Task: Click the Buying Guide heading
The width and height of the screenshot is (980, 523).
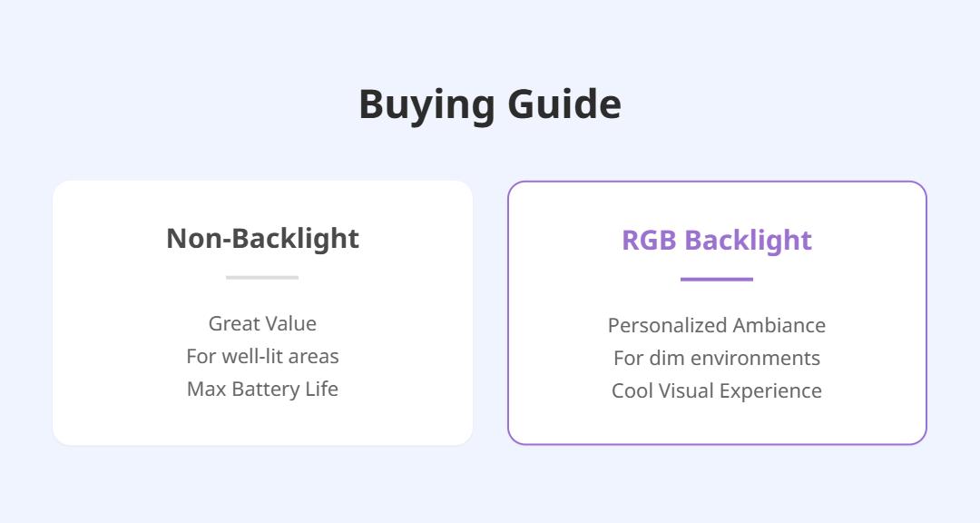Action: [x=490, y=104]
